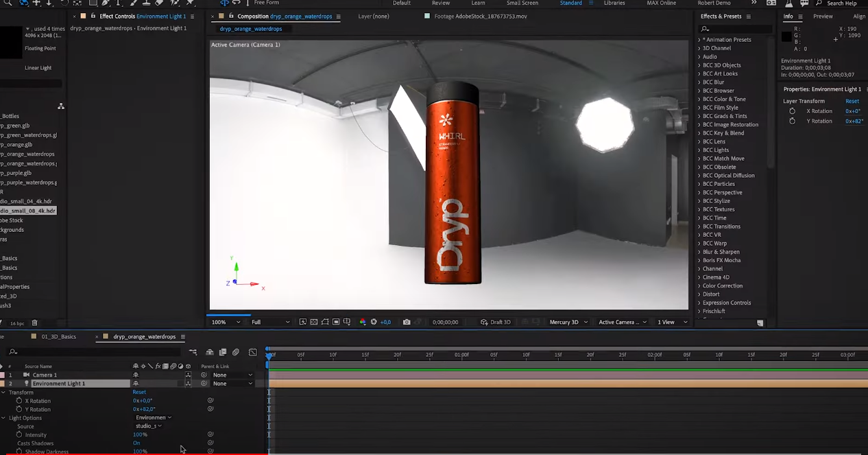This screenshot has width=868, height=455.
Task: Open the Graph Editor icon
Action: (x=253, y=352)
